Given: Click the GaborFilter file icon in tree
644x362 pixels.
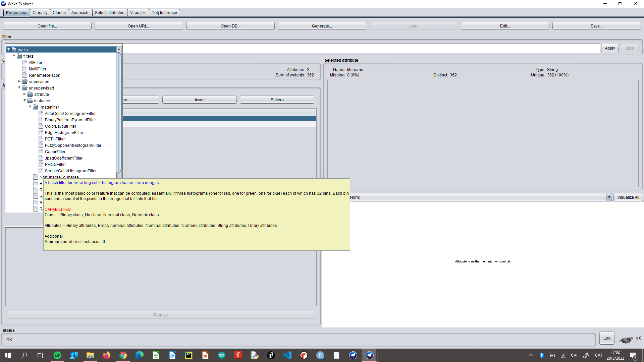Looking at the screenshot, I should [41, 152].
